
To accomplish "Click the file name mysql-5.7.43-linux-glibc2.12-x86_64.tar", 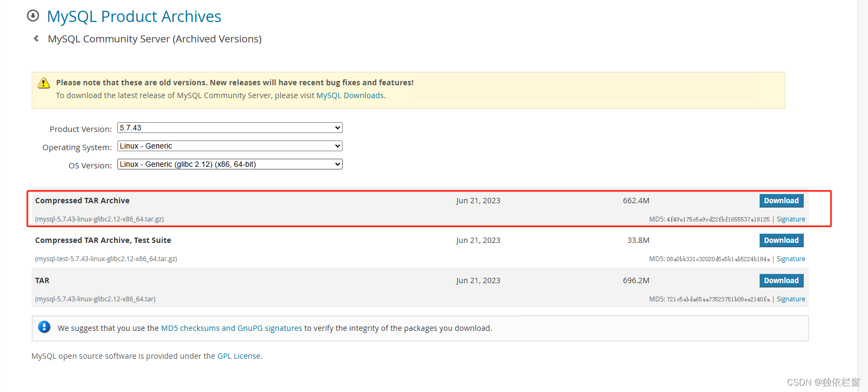I will click(x=95, y=299).
